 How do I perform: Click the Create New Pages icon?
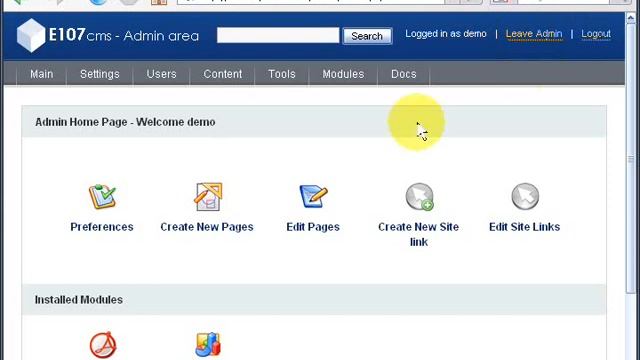tap(208, 197)
